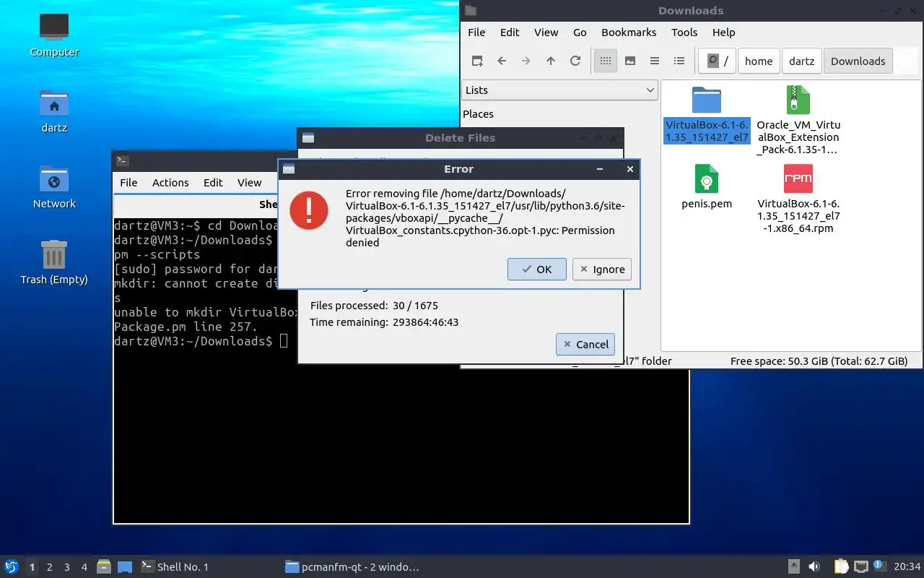Viewport: 924px width, 578px height.
Task: Open the Bookmarks menu
Action: 629,33
